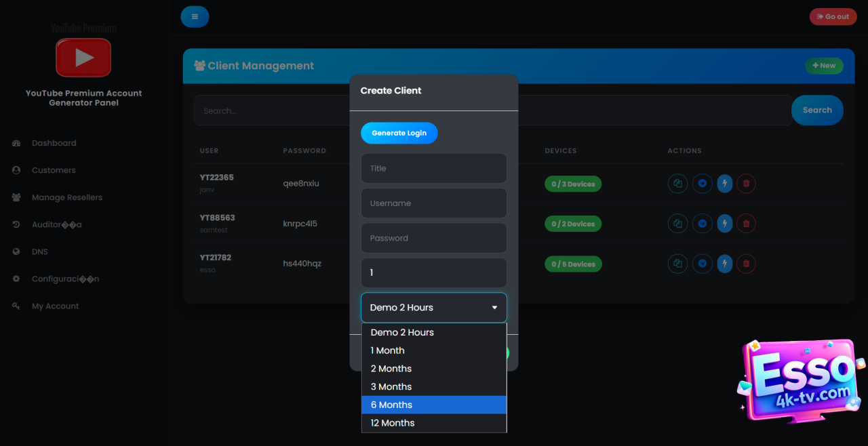Click the copy icon for user YT22365
Image resolution: width=868 pixels, height=446 pixels.
(x=677, y=184)
